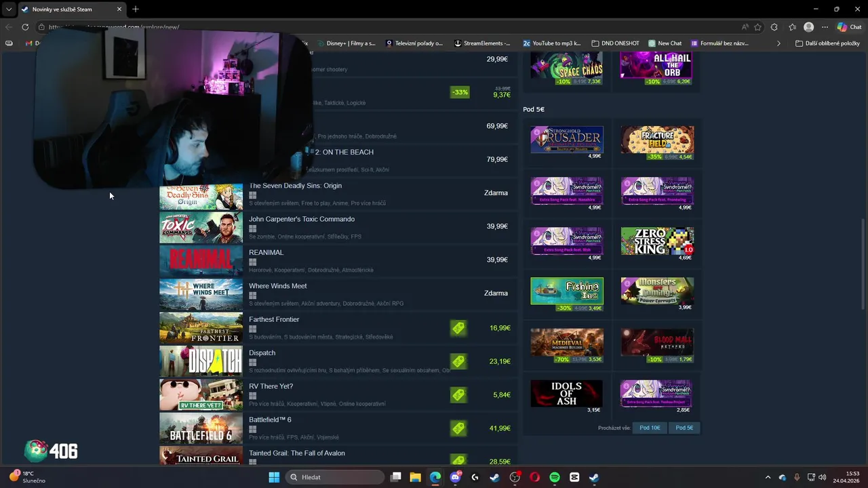Screen dimensions: 868x488
Task: Open the Fracture Field capsule
Action: pyautogui.click(x=658, y=140)
